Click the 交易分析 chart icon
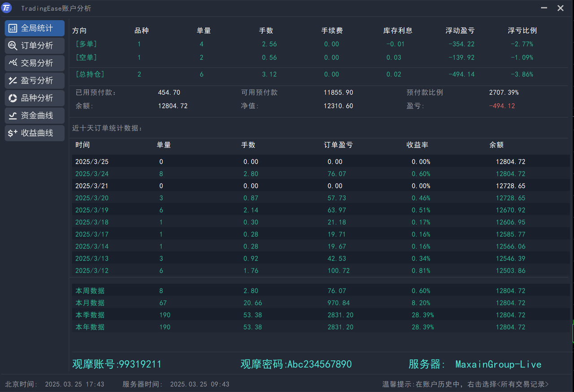574x392 pixels. (13, 63)
